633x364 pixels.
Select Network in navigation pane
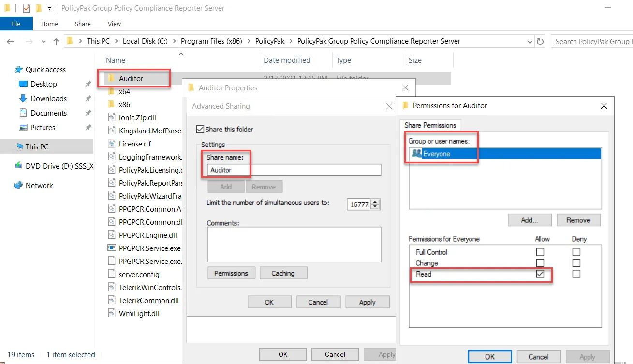pos(39,186)
